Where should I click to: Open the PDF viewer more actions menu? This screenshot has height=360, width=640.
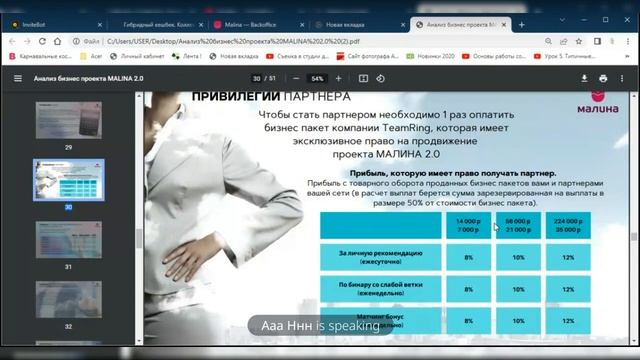pyautogui.click(x=622, y=78)
